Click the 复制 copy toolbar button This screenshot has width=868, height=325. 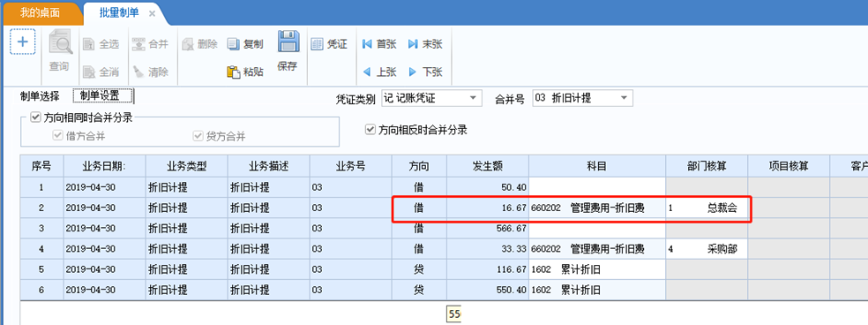(x=245, y=44)
